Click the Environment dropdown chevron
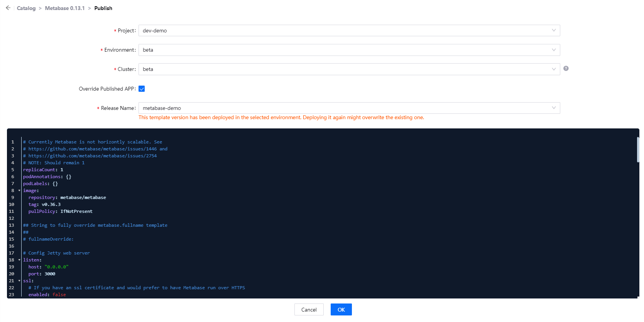This screenshot has width=644, height=322. pyautogui.click(x=554, y=50)
